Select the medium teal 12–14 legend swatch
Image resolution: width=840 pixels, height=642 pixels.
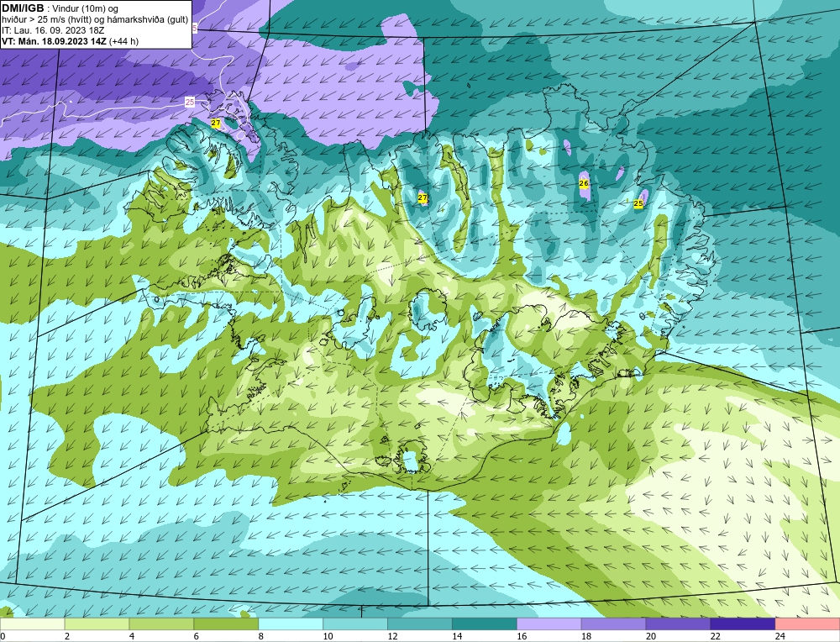coord(420,624)
